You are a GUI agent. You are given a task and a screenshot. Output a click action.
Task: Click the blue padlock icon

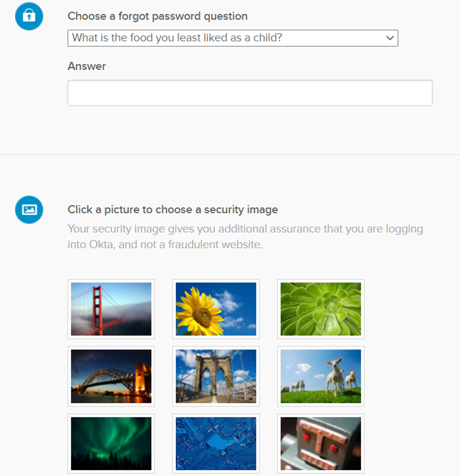(x=29, y=16)
